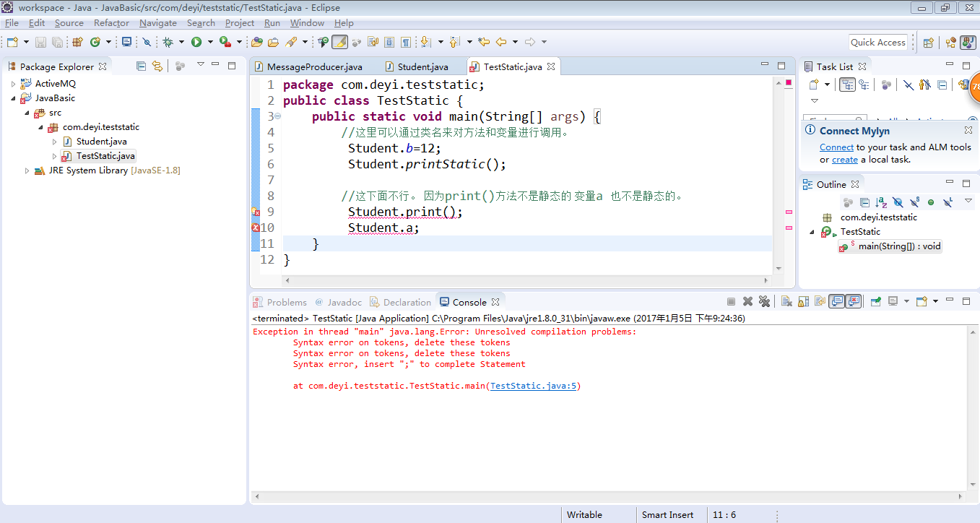Open the Outline view menu dropdown

click(x=968, y=202)
